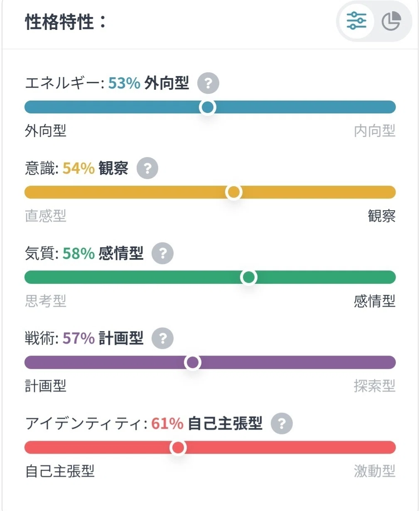Click the 53% energy percentage text
Viewport: 420px width, 511px height.
[x=124, y=84]
